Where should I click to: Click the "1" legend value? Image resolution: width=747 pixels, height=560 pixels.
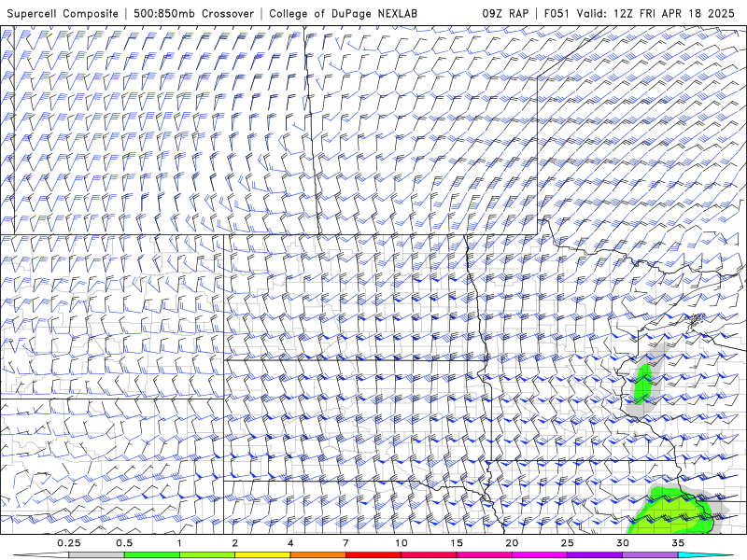click(x=179, y=543)
